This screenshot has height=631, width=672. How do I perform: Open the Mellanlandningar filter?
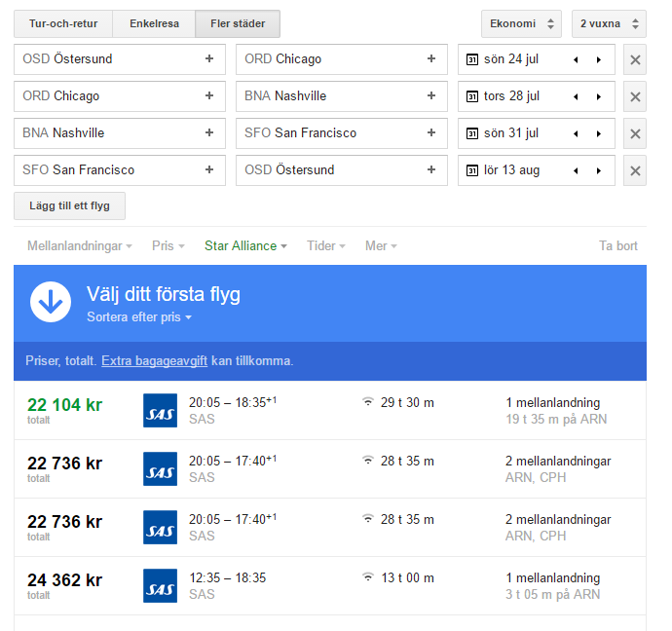(79, 246)
